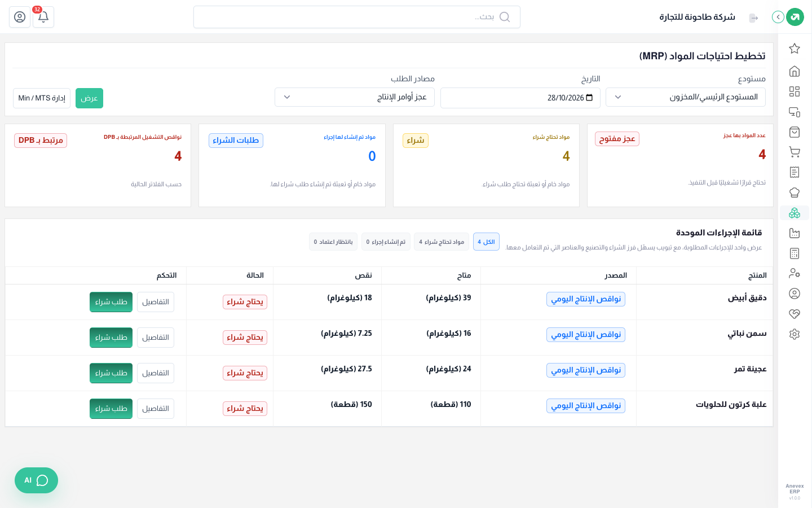Click طلب شراء for عجينة تمر

[x=111, y=373]
